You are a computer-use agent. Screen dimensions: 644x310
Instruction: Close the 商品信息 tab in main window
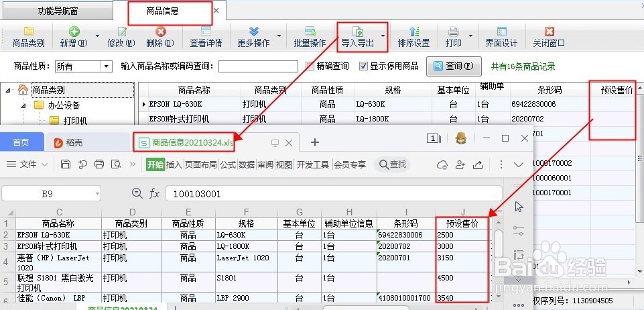tap(216, 11)
